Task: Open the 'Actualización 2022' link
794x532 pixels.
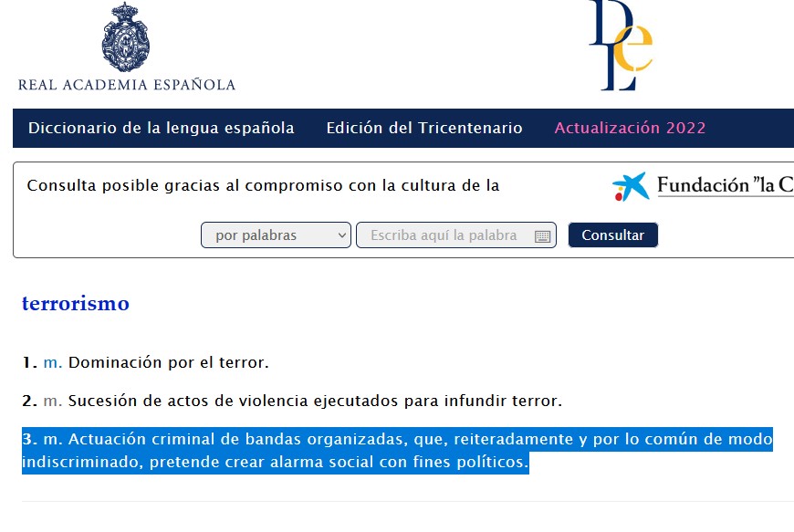Action: 630,128
